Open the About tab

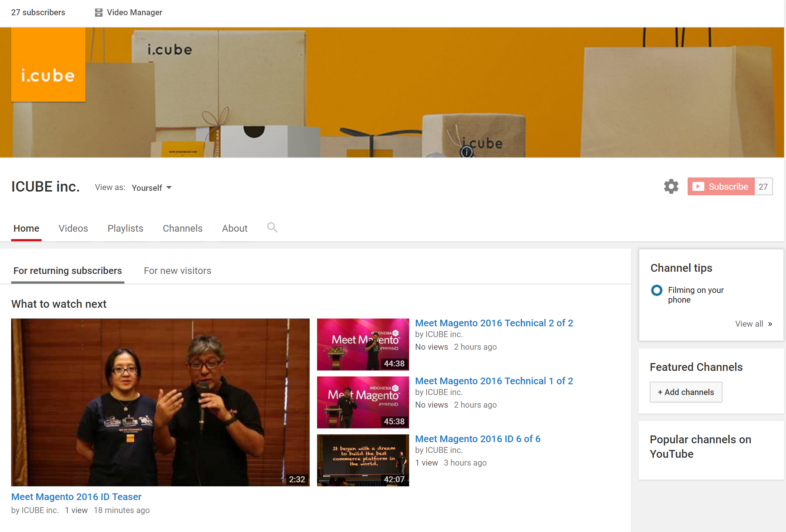(x=235, y=228)
